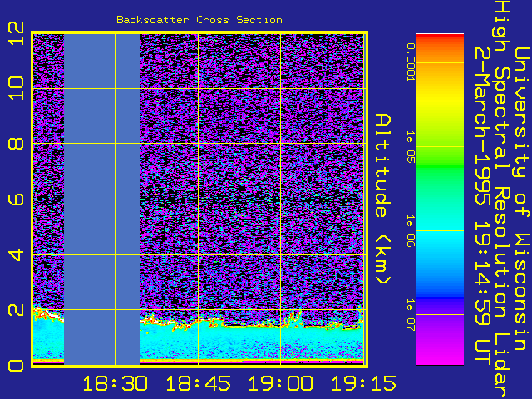Pick the magenta bottom of colorbar
This screenshot has height=399, width=532.
click(440, 355)
